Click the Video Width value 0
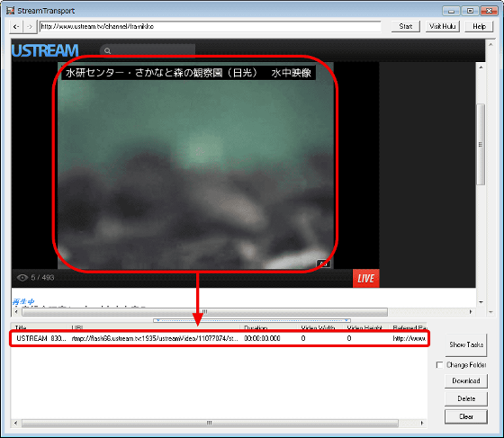 click(x=303, y=338)
